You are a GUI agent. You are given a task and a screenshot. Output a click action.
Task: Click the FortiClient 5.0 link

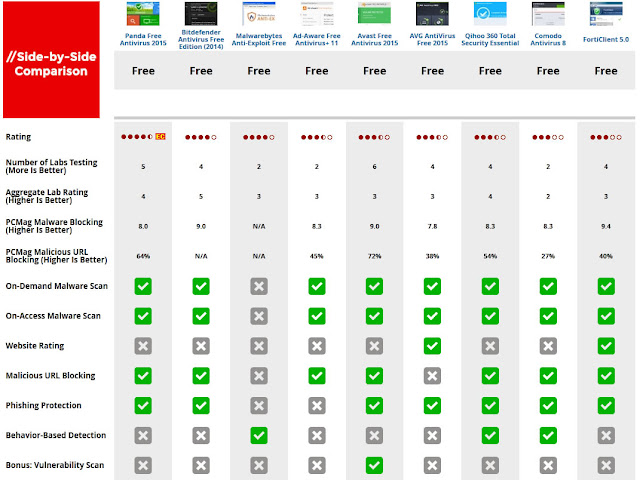[606, 40]
